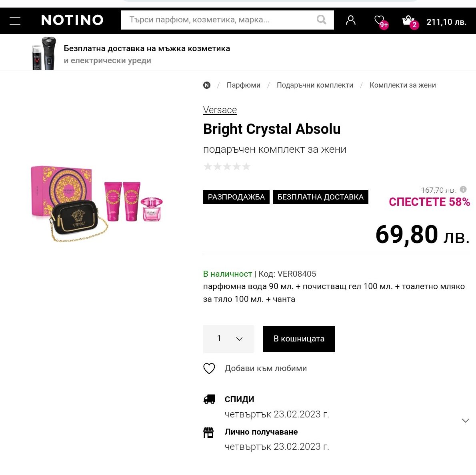Screen dimensions: 476x475
Task: Click the Notino logo
Action: (x=72, y=20)
